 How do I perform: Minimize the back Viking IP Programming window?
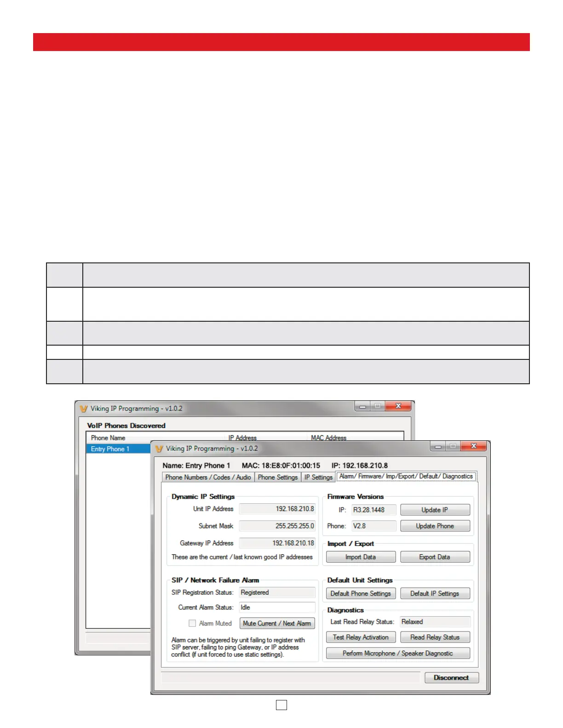coord(362,406)
